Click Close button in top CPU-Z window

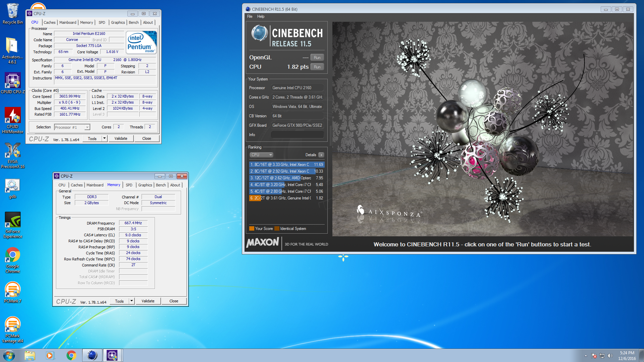[x=147, y=138]
